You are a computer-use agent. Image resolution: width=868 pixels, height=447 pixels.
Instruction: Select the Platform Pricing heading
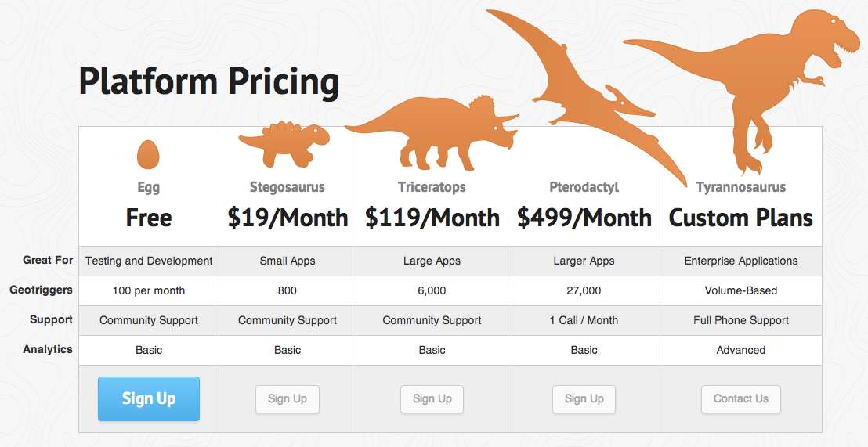point(209,82)
